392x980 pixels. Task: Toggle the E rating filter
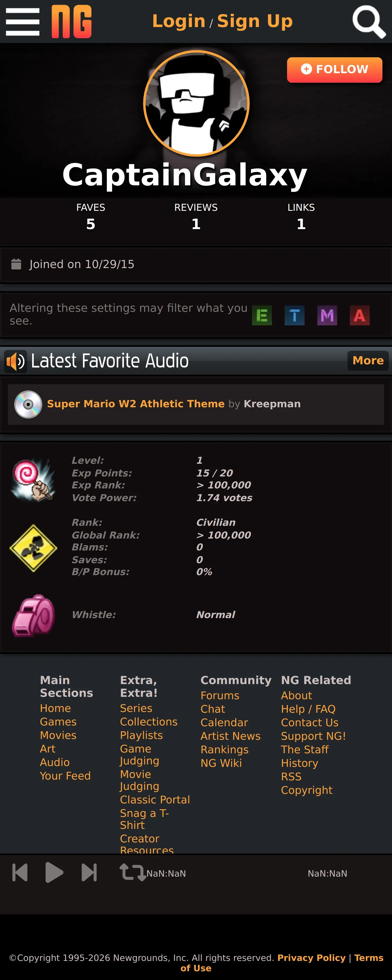tap(262, 315)
